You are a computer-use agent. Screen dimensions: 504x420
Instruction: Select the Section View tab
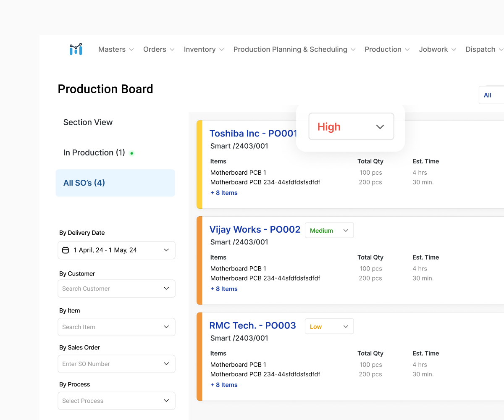[x=88, y=122]
